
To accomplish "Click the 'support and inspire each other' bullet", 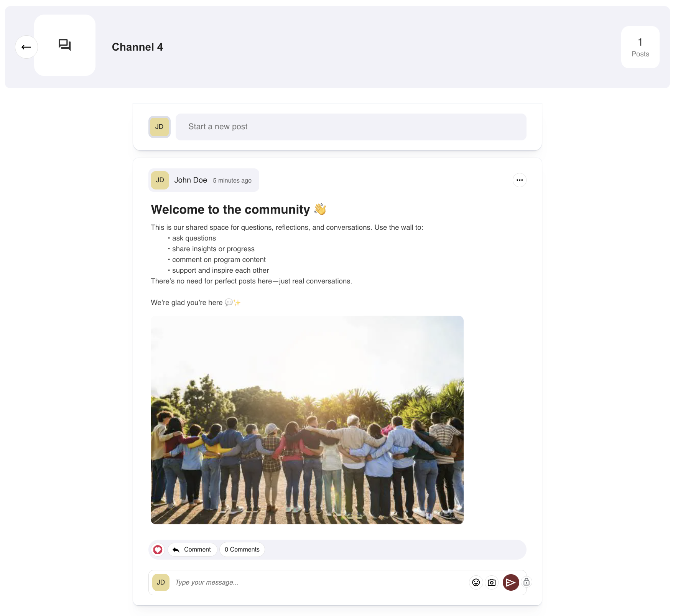I will [x=221, y=270].
